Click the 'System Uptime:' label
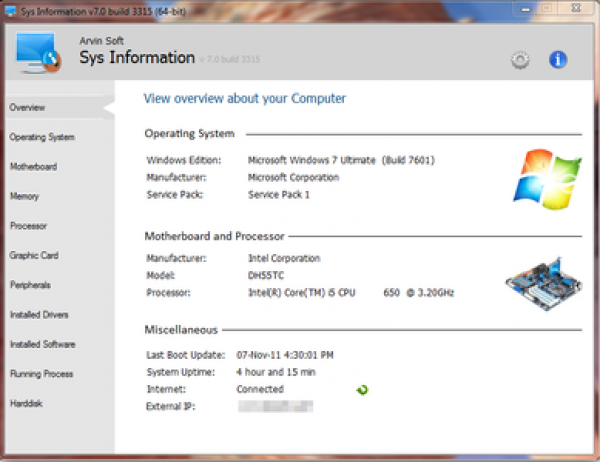This screenshot has width=600, height=462. pos(181,372)
